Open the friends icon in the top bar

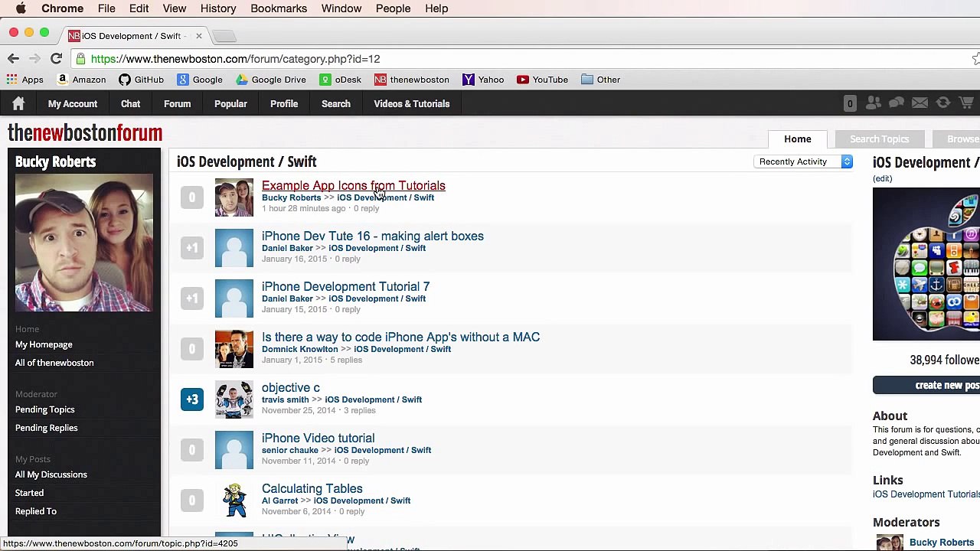(874, 103)
